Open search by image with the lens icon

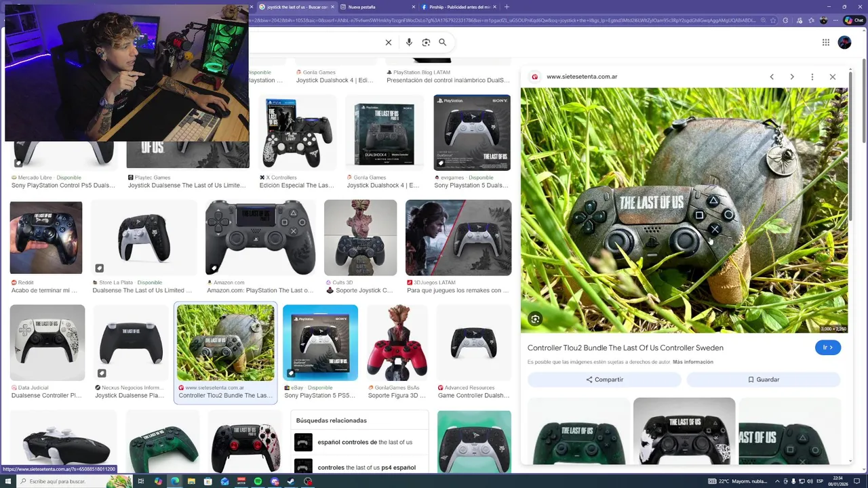click(426, 42)
